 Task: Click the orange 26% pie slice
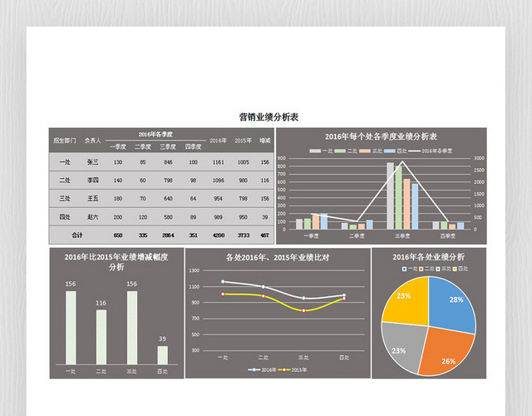(447, 351)
